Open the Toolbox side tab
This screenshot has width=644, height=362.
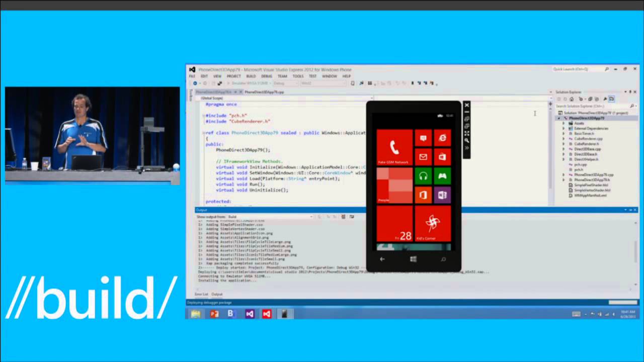(x=191, y=95)
